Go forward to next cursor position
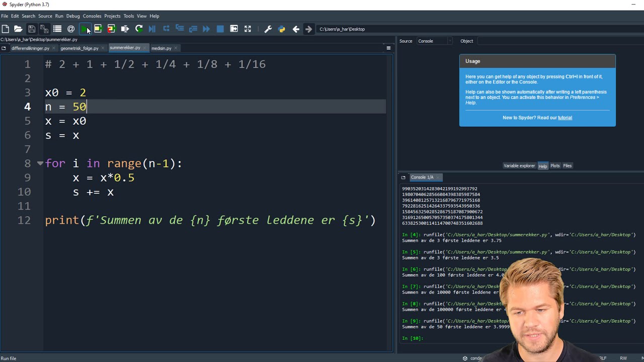 (309, 29)
